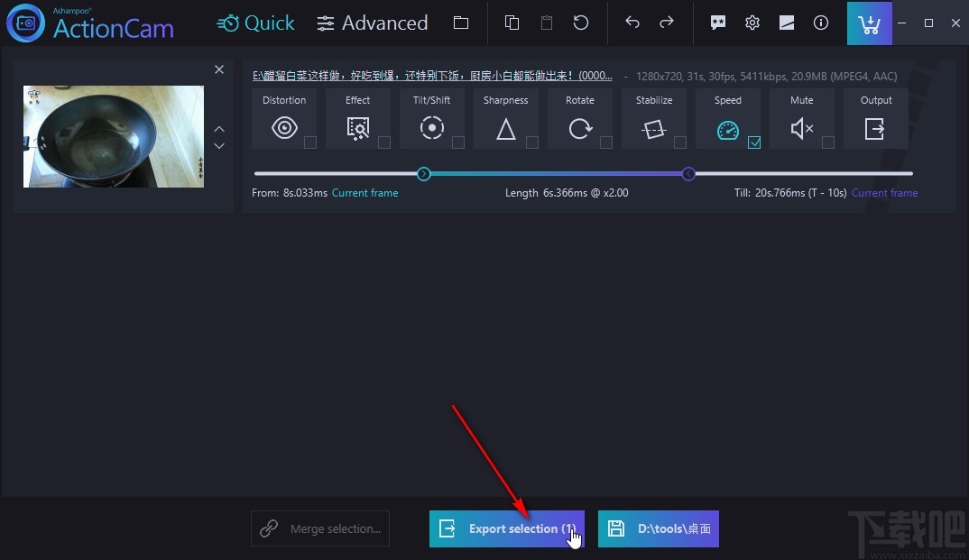Screen dimensions: 969x560
Task: Move the video up with the up chevron
Action: (x=218, y=129)
